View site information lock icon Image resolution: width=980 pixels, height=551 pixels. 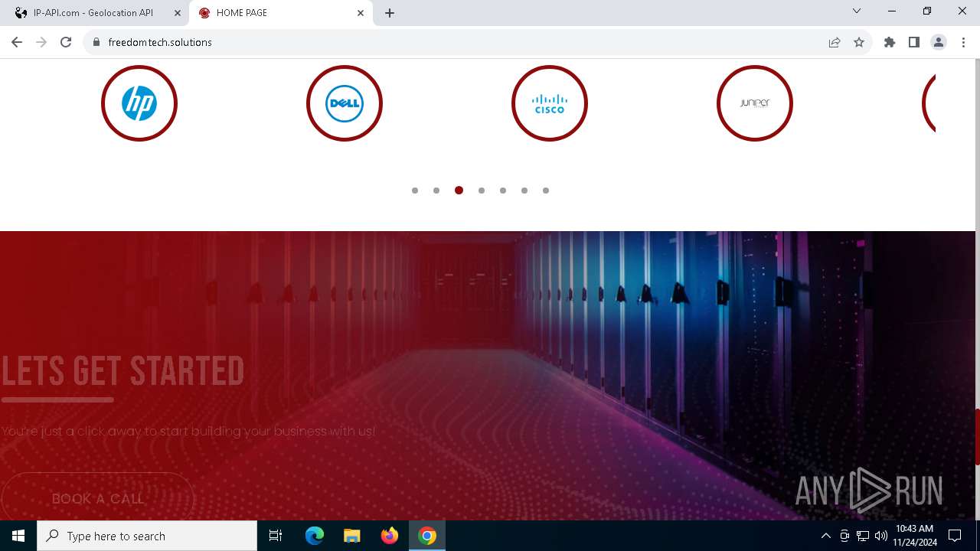[x=96, y=42]
